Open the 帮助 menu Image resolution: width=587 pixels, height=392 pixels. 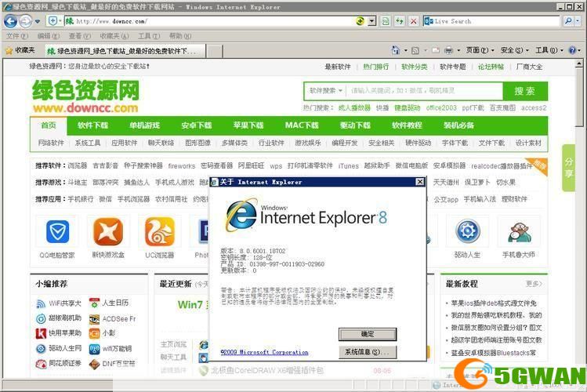pyautogui.click(x=180, y=36)
